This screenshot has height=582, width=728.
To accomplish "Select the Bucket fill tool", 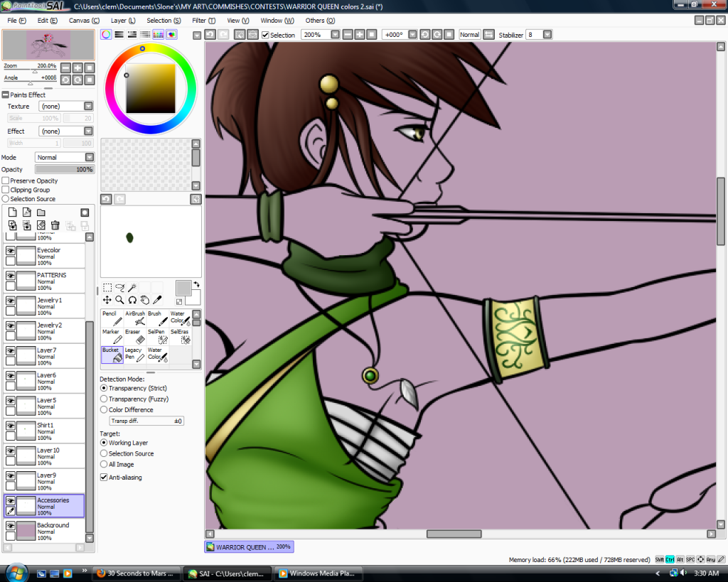I will click(112, 355).
